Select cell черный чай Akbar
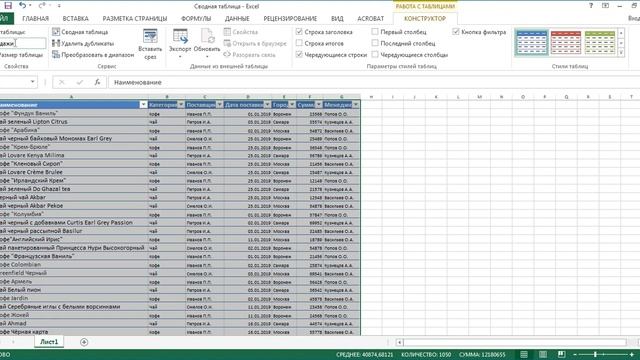Screen dimensions: 640x360 point(74,197)
